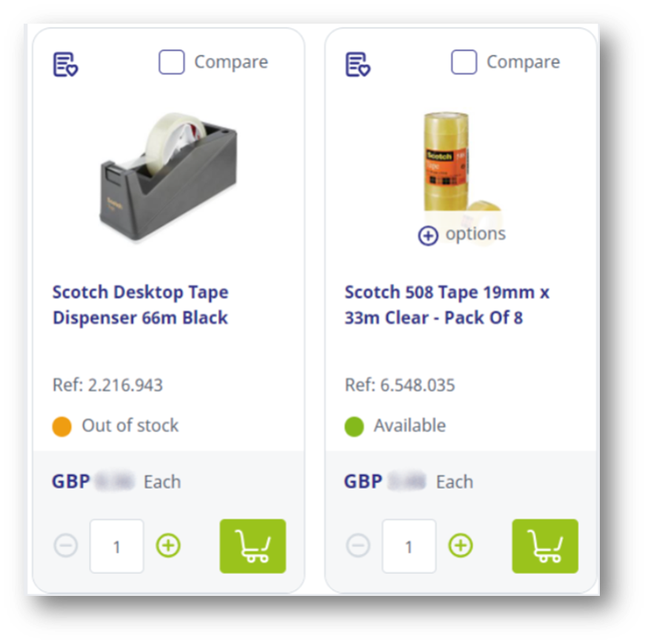
Task: Tick Compare checkbox for Scotch 508 Tape
Action: pos(464,62)
